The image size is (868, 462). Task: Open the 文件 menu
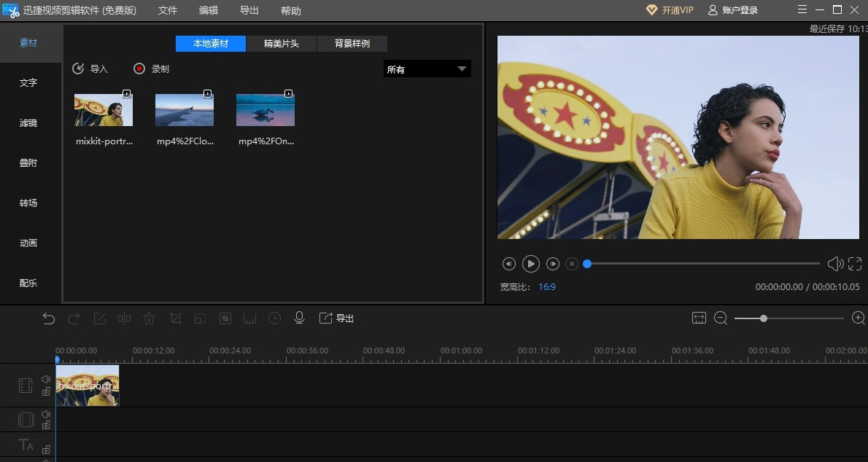point(168,11)
